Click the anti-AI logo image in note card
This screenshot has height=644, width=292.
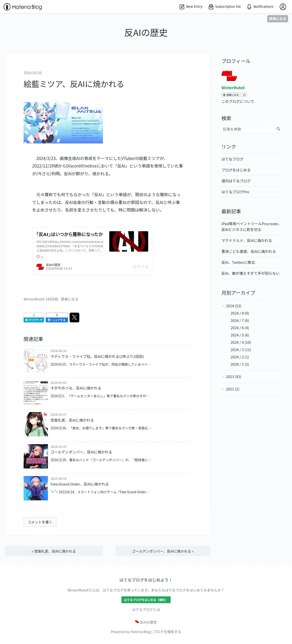129,241
